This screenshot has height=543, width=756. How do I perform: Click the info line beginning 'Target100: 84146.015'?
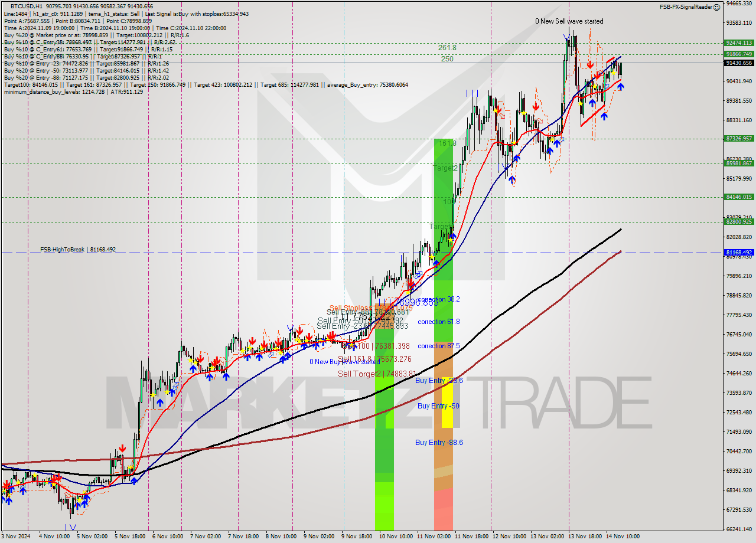coord(206,85)
